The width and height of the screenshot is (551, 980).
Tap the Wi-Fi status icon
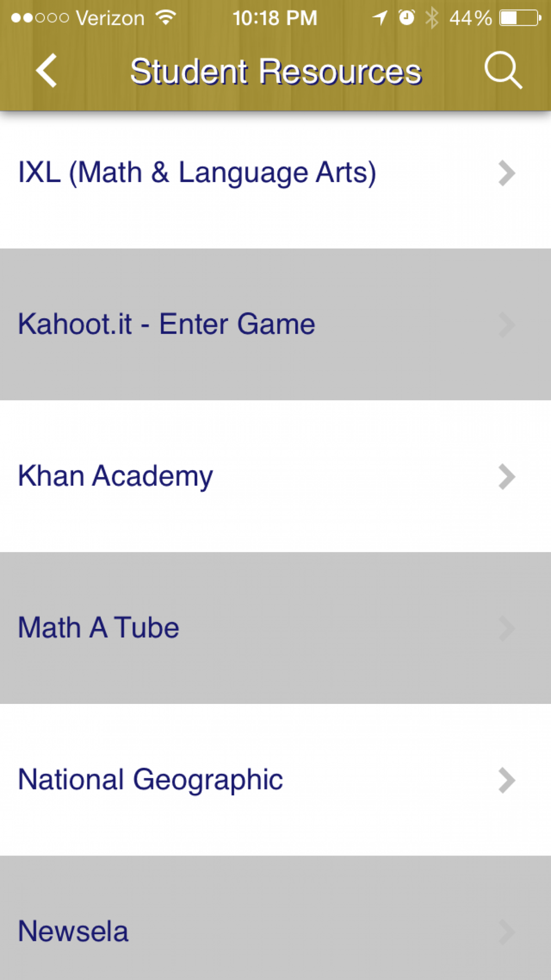[166, 18]
